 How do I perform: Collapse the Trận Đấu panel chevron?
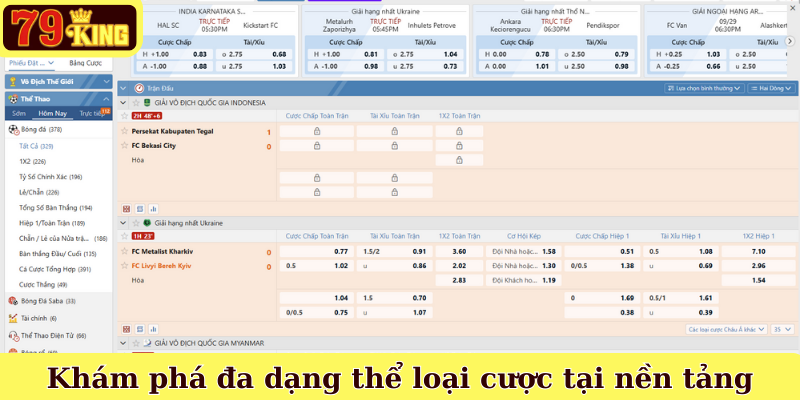[123, 88]
